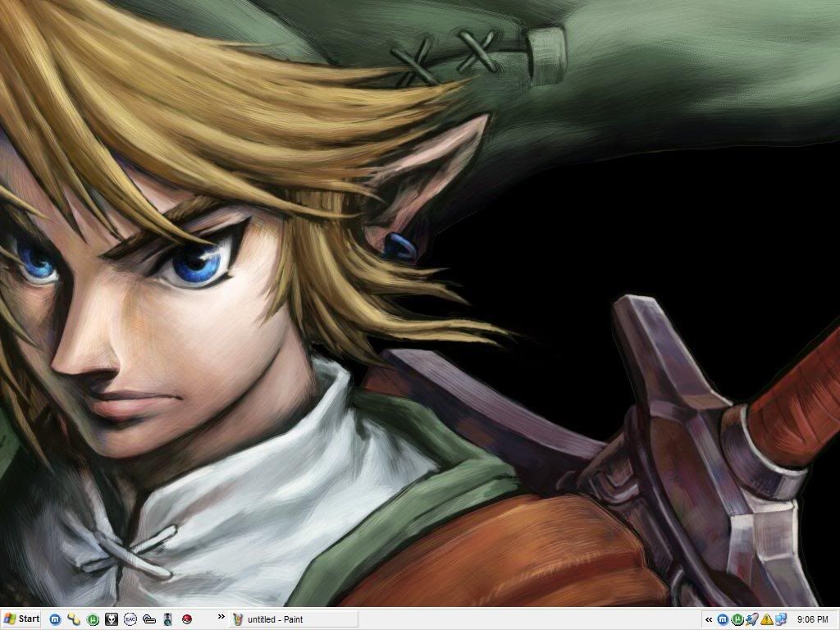This screenshot has width=840, height=630.
Task: Open the medal-shaped quick launch icon
Action: (x=167, y=619)
